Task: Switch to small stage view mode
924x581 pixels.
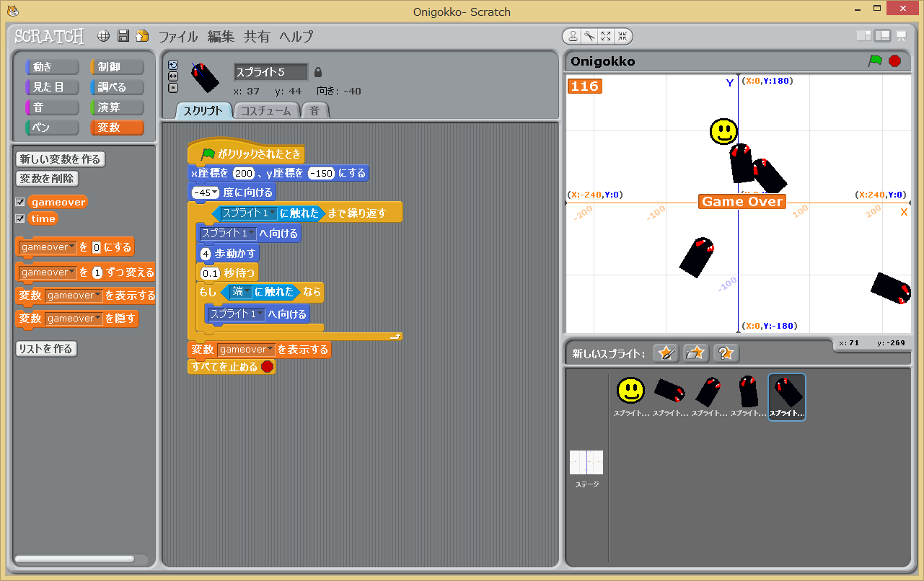Action: click(x=863, y=36)
